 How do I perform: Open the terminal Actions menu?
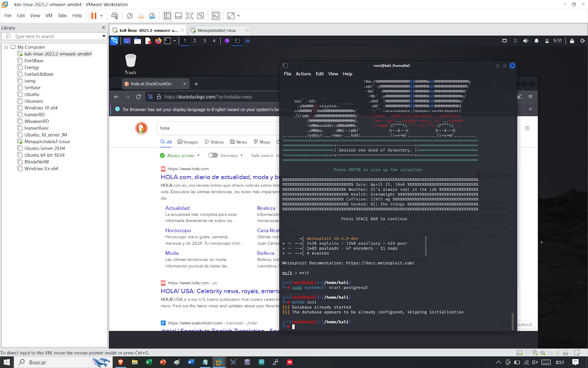tap(303, 74)
